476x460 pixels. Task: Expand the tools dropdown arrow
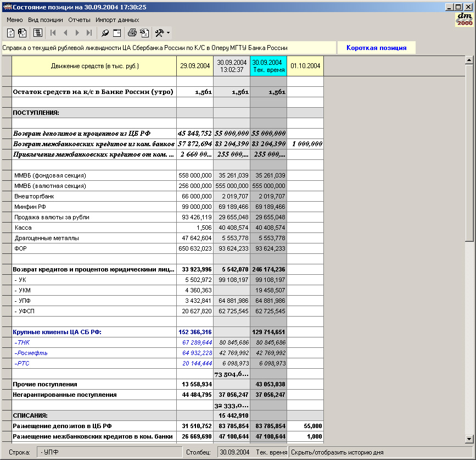pyautogui.click(x=168, y=33)
